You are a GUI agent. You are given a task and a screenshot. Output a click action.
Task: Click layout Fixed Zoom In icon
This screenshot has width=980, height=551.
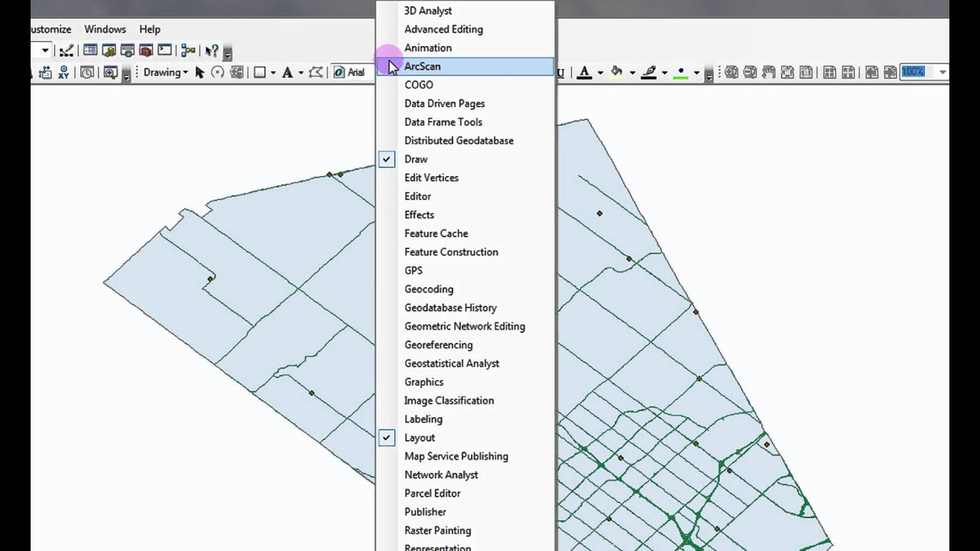tap(830, 72)
